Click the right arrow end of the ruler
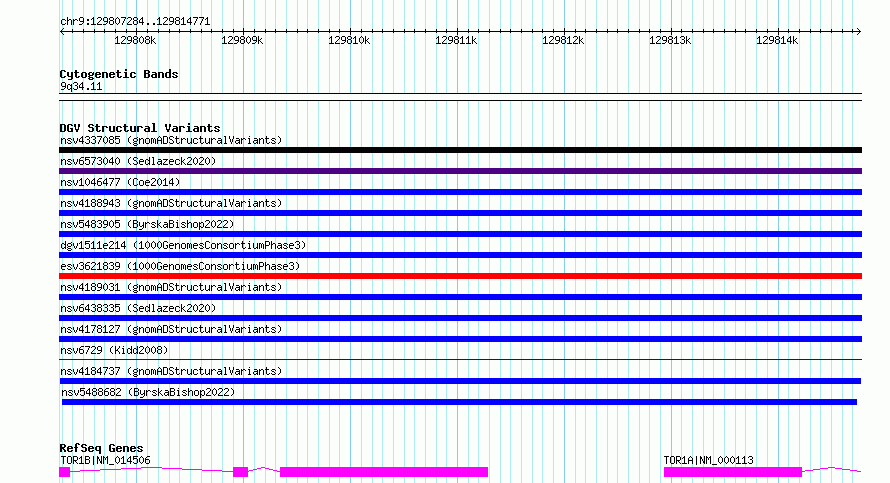Viewport: 890px width, 483px height. pos(858,32)
